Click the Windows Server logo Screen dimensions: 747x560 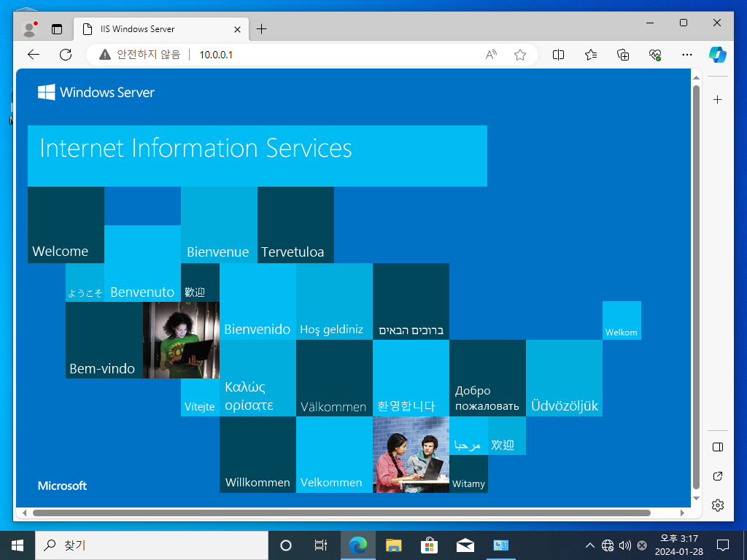click(x=96, y=93)
